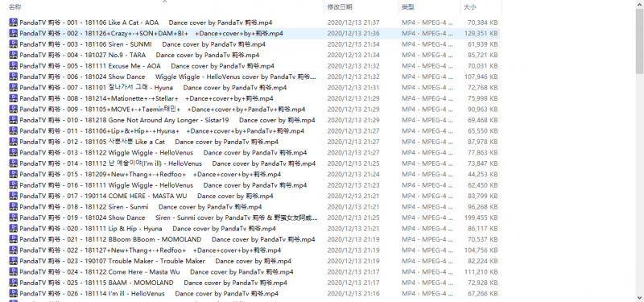644x302 pixels.
Task: Select the highlighted 002 Crazy SON DAM BI file
Action: 254,33
